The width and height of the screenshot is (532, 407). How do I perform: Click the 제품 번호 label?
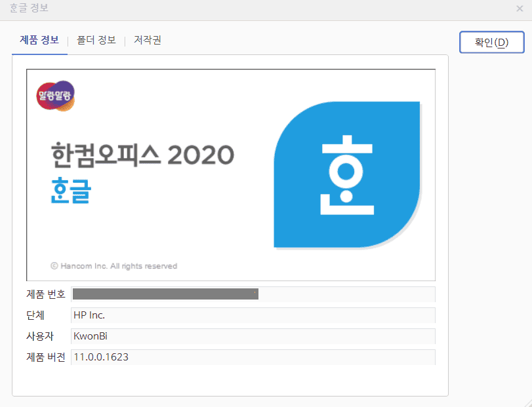46,294
